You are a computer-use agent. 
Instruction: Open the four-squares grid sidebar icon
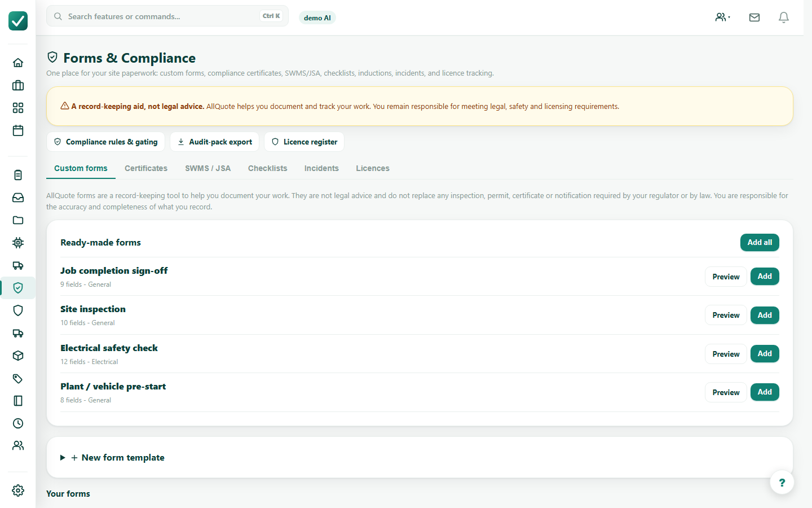(x=18, y=108)
